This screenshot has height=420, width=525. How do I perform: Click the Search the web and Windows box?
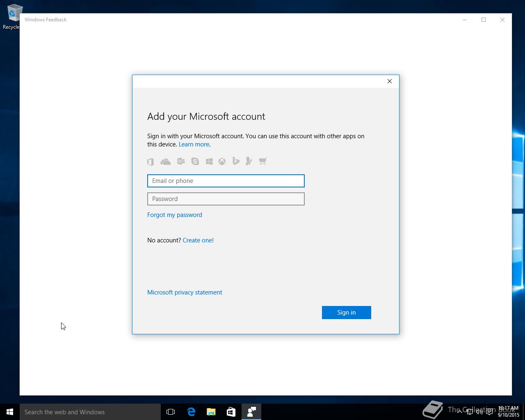pyautogui.click(x=90, y=412)
